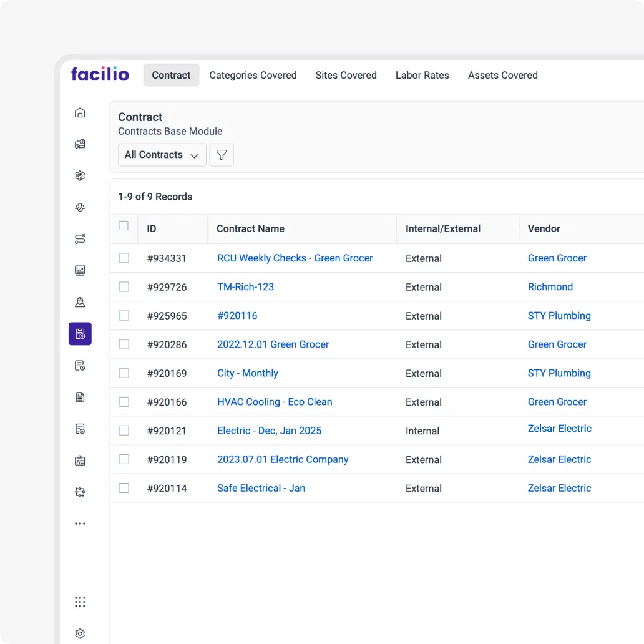
Task: Select the person icon in the sidebar
Action: [80, 302]
